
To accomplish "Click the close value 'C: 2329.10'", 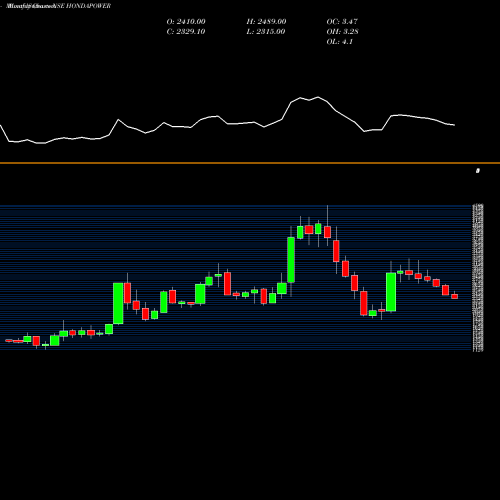I will (186, 32).
